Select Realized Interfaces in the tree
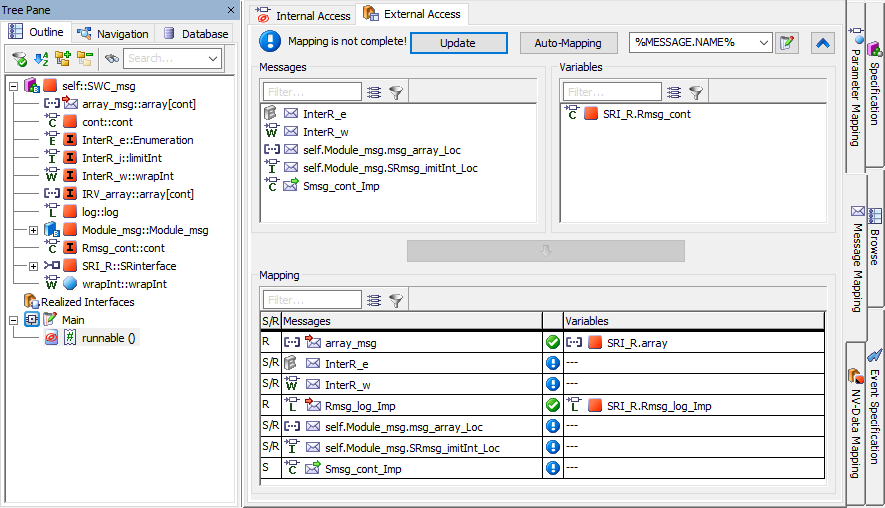This screenshot has width=885, height=508. (x=87, y=302)
